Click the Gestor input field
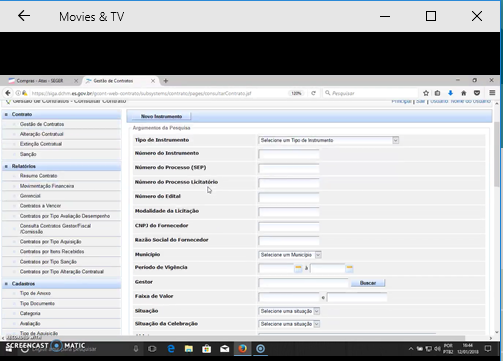The height and width of the screenshot is (361, 503). pyautogui.click(x=303, y=283)
